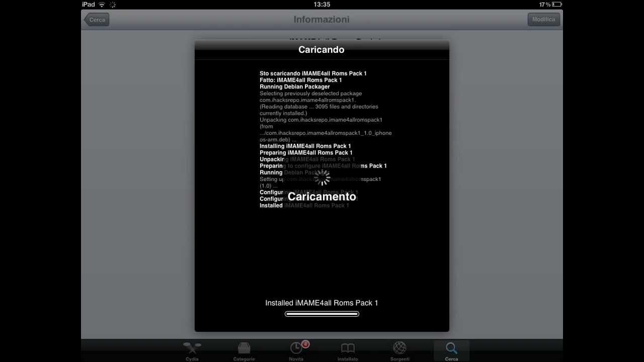Screen dimensions: 644x362
Task: Click 'Selecting previously deselected package' line
Action: pos(310,94)
